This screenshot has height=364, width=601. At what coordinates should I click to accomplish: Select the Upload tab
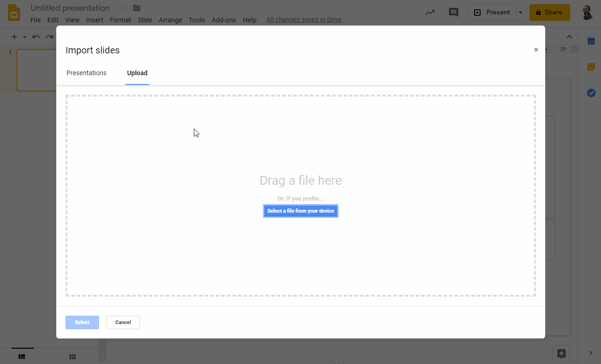coord(137,73)
